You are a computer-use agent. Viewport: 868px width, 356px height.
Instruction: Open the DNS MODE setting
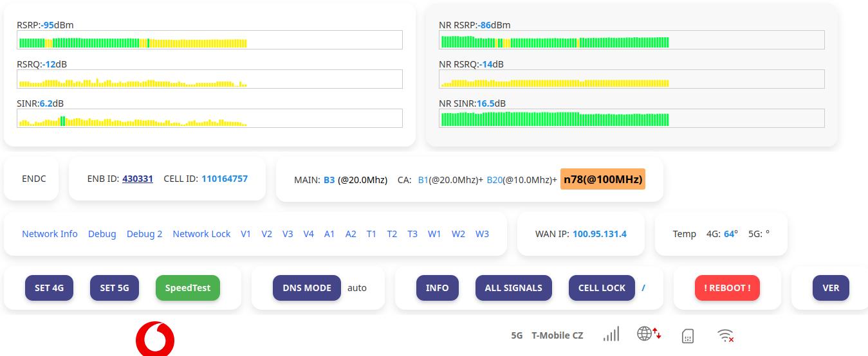[307, 288]
